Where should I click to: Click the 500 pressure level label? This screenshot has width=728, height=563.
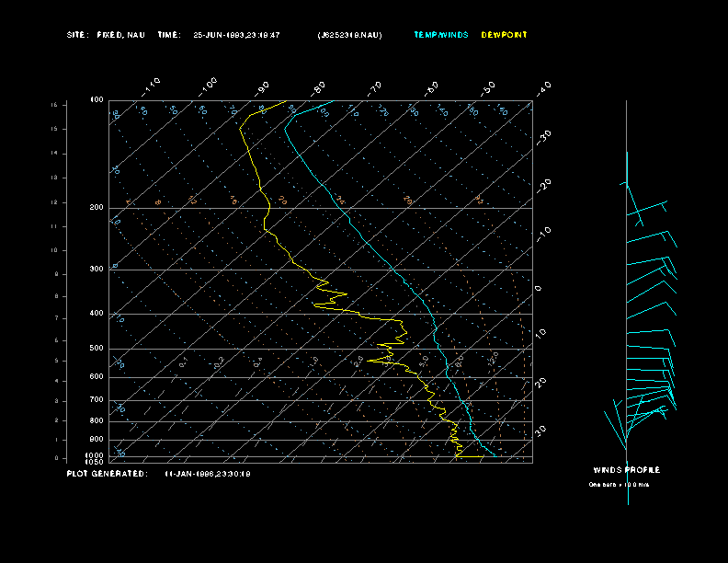[97, 348]
